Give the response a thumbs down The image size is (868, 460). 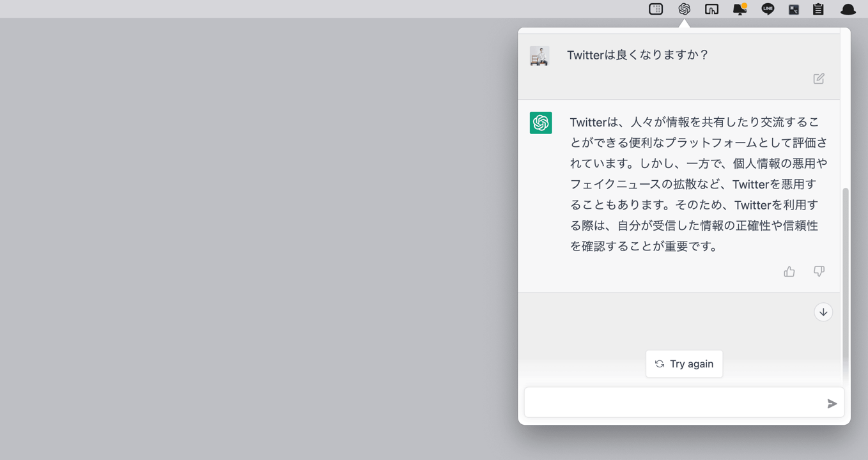click(819, 272)
